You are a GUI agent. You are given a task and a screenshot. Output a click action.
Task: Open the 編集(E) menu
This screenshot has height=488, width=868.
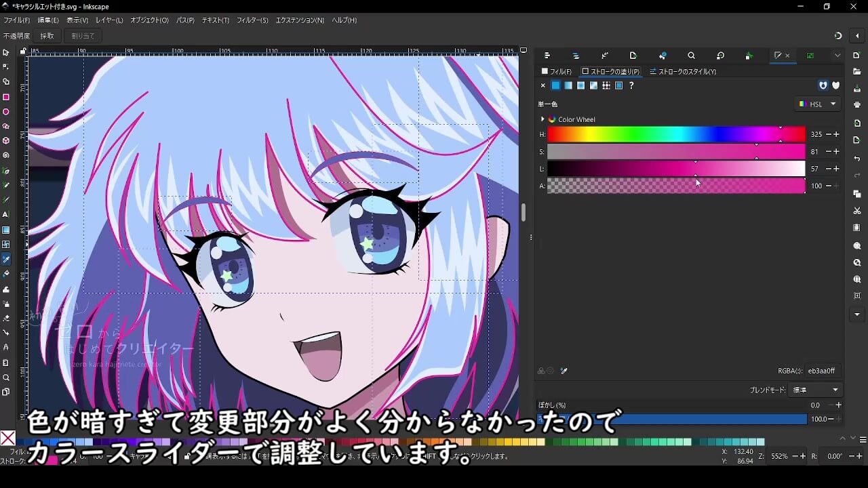coord(48,20)
